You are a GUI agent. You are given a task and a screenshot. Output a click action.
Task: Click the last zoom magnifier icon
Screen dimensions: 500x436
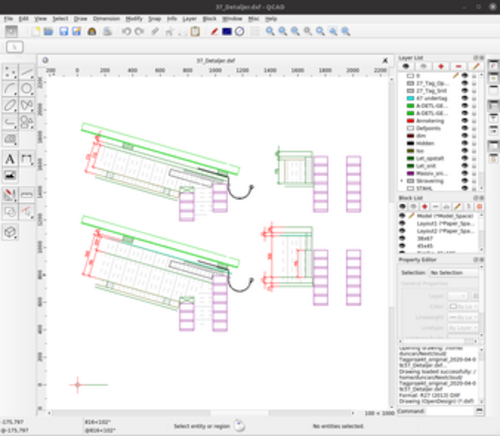[346, 31]
